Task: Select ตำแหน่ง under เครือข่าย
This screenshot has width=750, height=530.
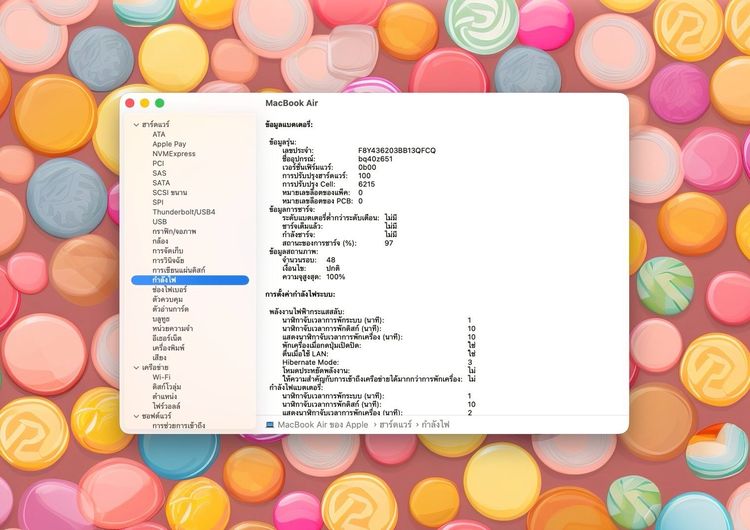Action: 165,397
